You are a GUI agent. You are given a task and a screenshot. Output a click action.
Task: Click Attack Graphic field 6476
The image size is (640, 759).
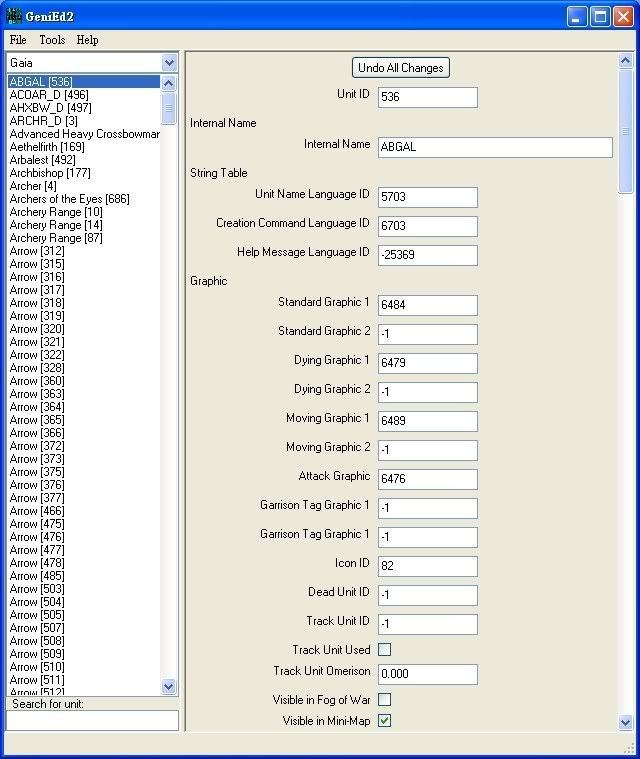(x=427, y=479)
